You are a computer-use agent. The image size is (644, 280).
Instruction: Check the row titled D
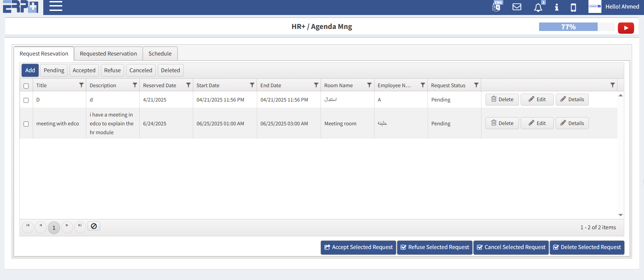tap(26, 100)
